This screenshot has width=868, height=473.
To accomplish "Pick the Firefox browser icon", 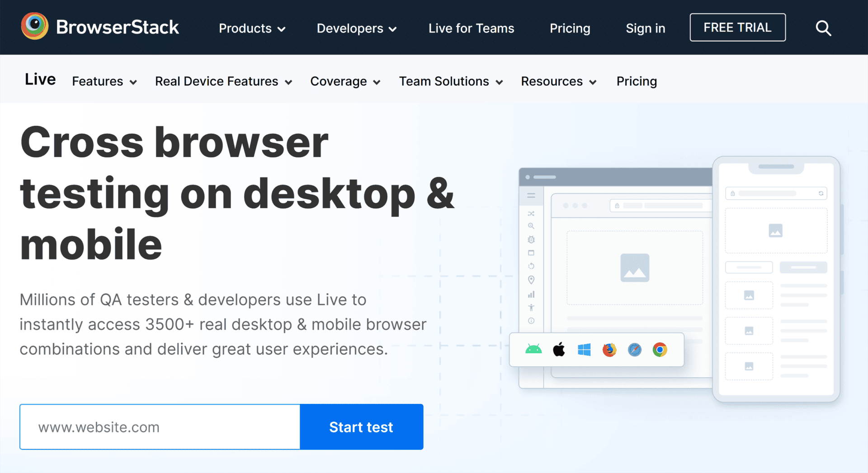I will 609,350.
